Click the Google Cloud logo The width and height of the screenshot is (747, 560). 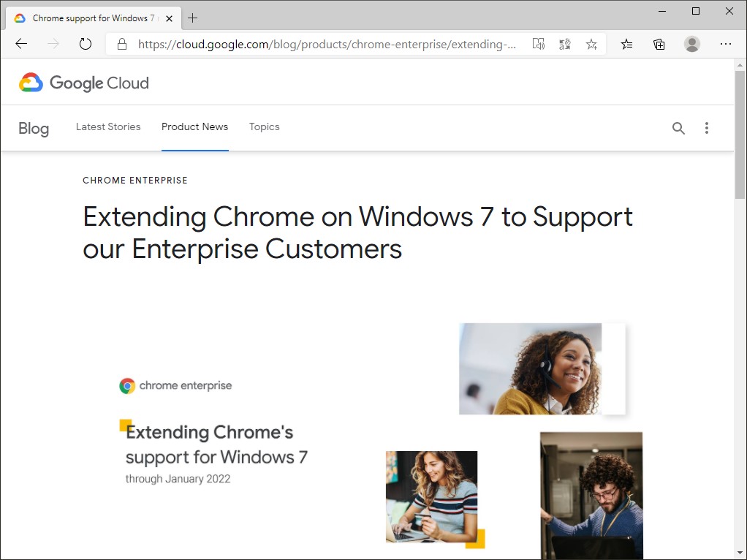pyautogui.click(x=83, y=82)
